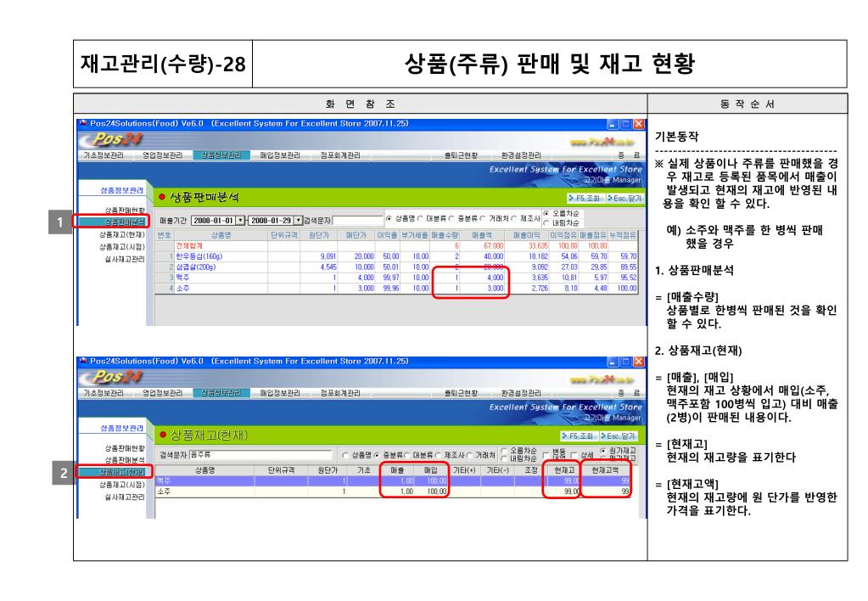Viewport: 868px width, 601px height.
Task: Click Esc.닫기 button in 상품재고(현재) screen
Action: 619,436
